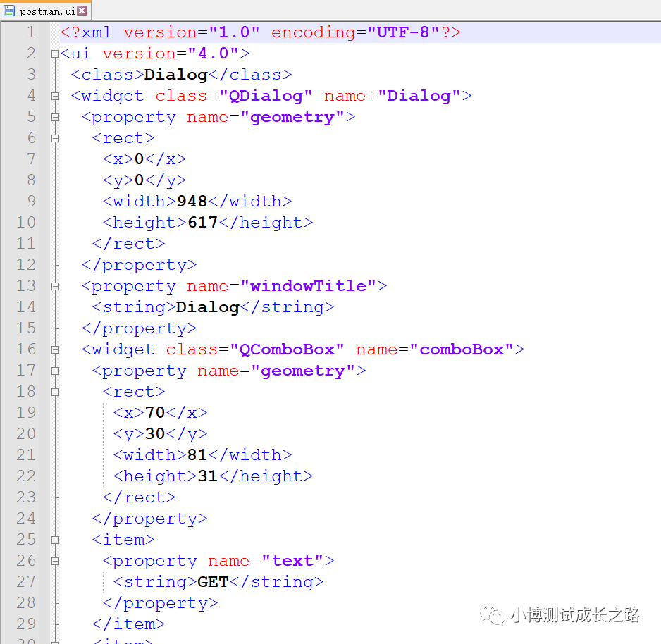Close the postman.ui tab
Viewport: 661px width, 644px height.
point(82,11)
